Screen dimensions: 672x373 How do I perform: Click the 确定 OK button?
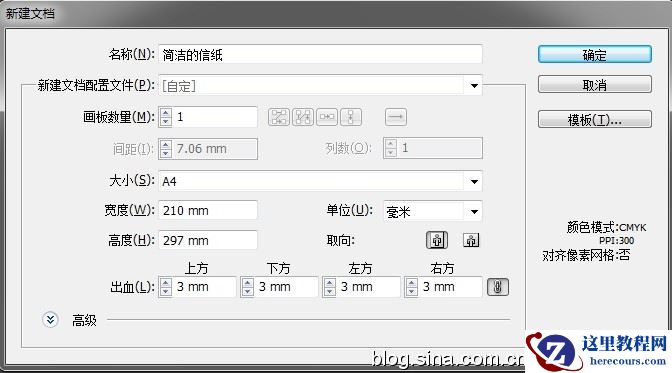[595, 55]
